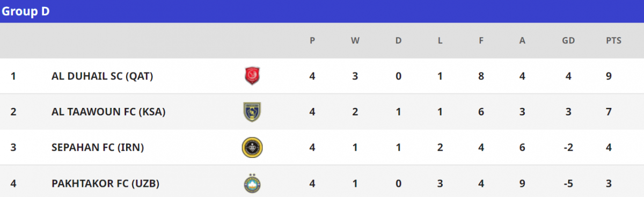
Task: Click the rank number 3 for Sepahan
Action: tap(13, 147)
